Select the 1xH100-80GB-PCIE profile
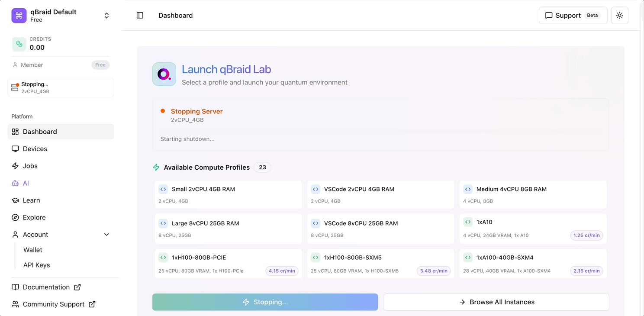644x316 pixels. (229, 264)
